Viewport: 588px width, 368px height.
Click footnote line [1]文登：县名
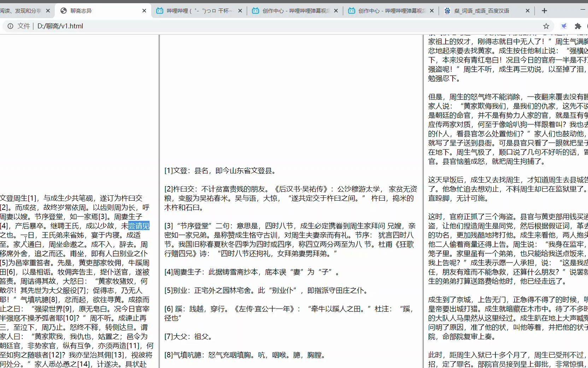(220, 171)
